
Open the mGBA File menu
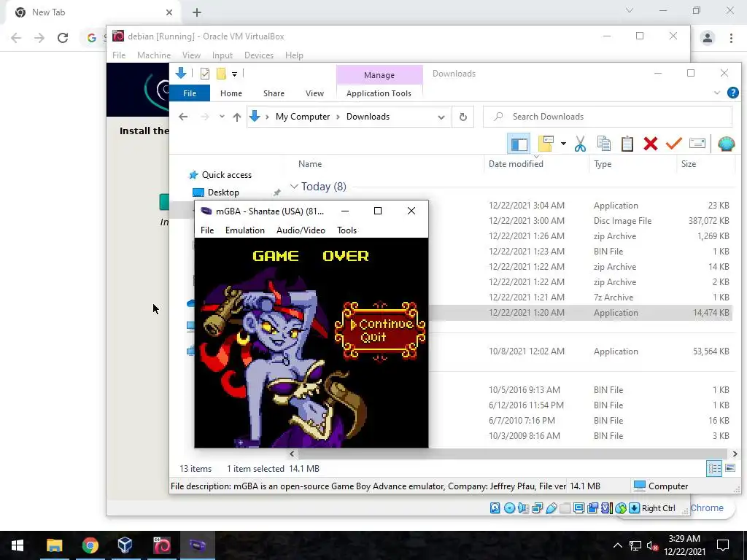(207, 230)
